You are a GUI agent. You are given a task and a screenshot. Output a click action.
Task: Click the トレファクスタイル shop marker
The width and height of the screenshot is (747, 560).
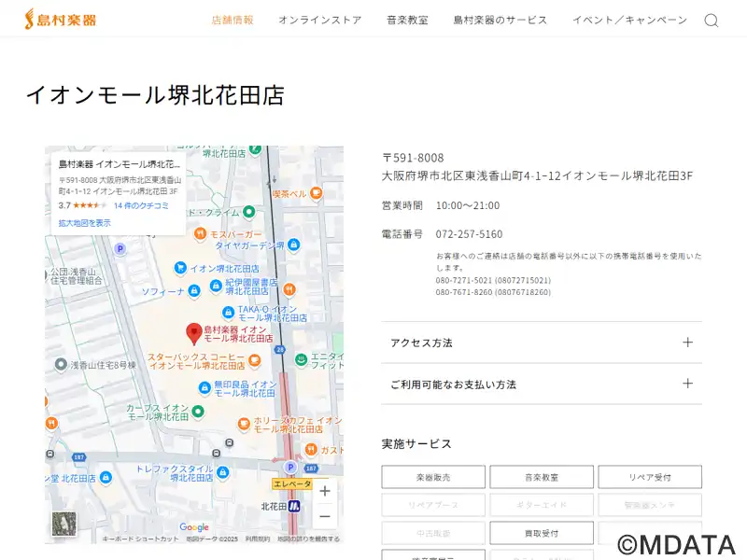[x=222, y=472]
